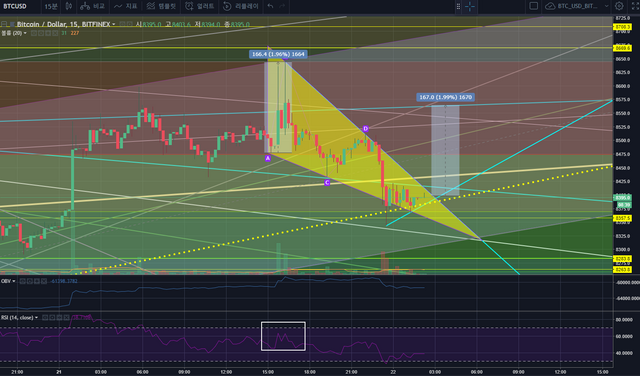Click the OBV -64000.0000 scale label

[x=628, y=298]
